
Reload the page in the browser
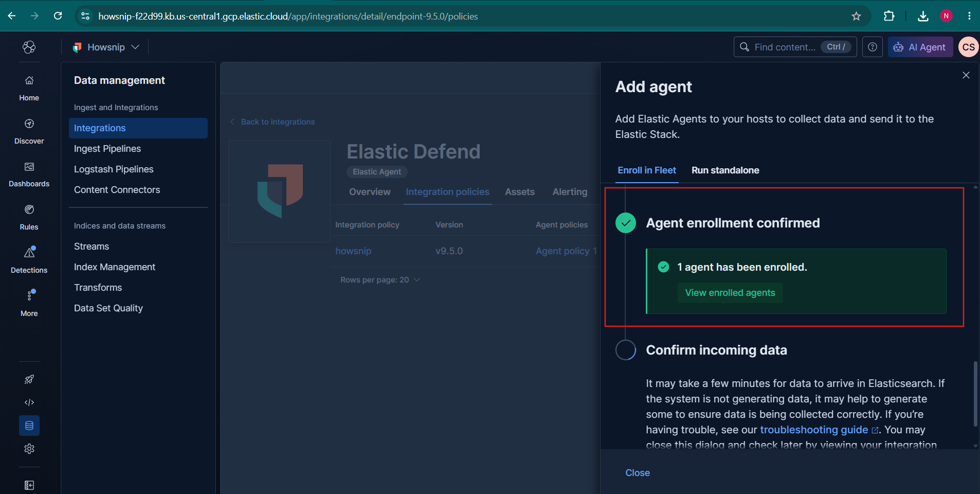pyautogui.click(x=58, y=16)
